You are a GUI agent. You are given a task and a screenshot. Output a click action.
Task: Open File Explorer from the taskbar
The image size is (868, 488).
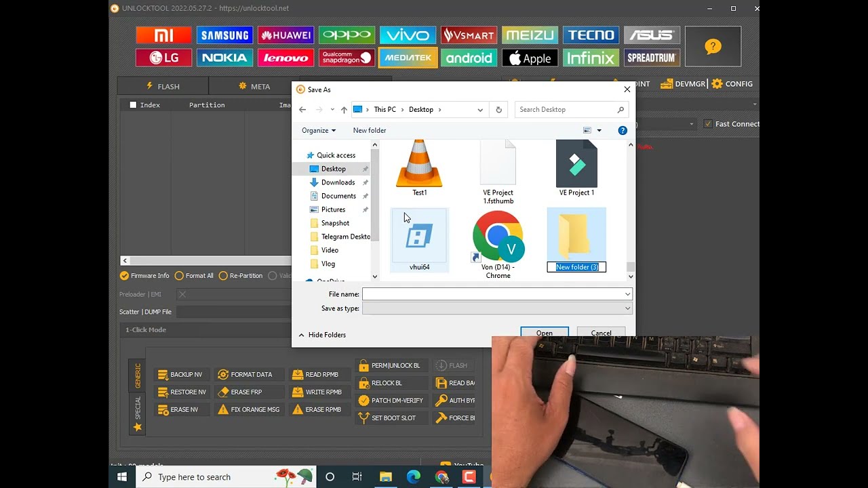[x=385, y=477]
